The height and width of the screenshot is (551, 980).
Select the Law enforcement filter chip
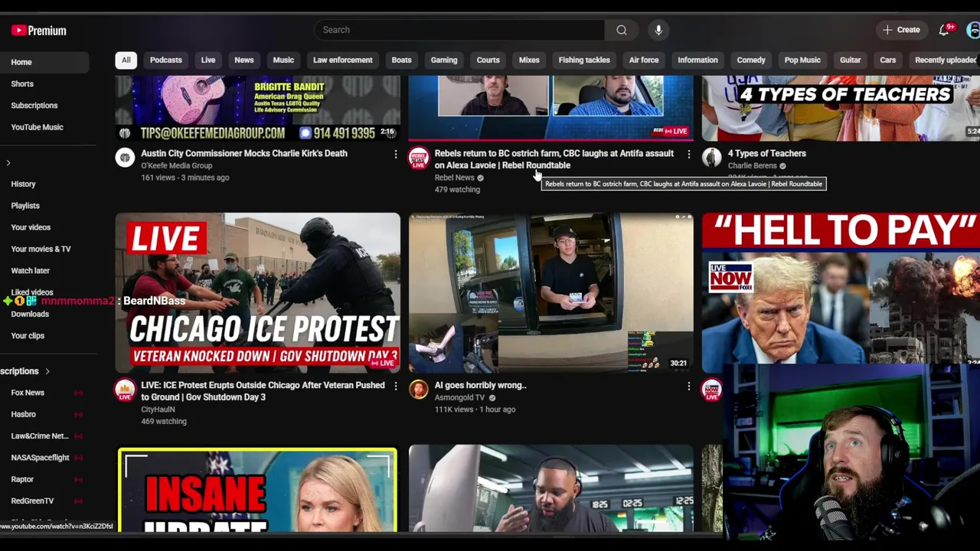click(x=343, y=60)
